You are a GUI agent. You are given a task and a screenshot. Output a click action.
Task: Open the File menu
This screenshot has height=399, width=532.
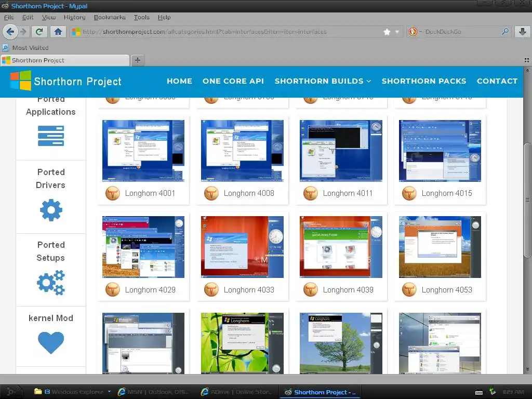(9, 17)
